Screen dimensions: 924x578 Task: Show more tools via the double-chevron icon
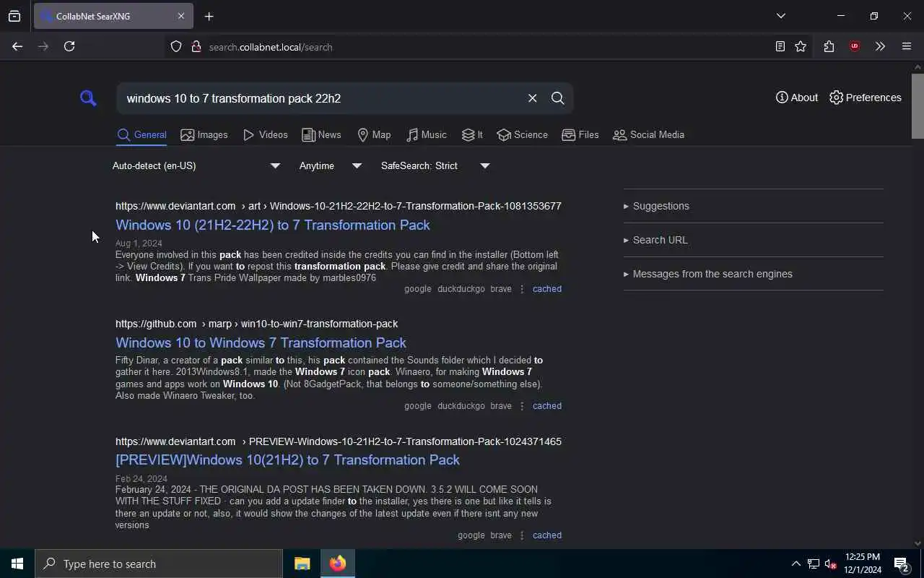[x=880, y=46]
